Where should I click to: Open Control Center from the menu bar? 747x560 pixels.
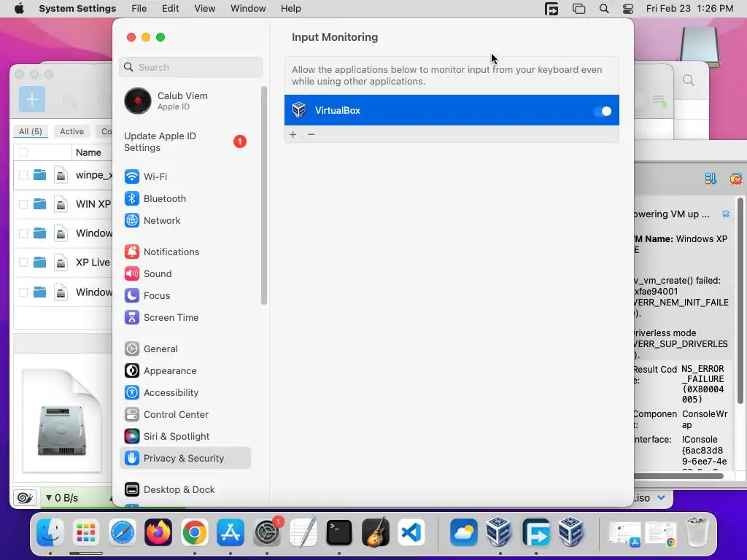pyautogui.click(x=628, y=9)
